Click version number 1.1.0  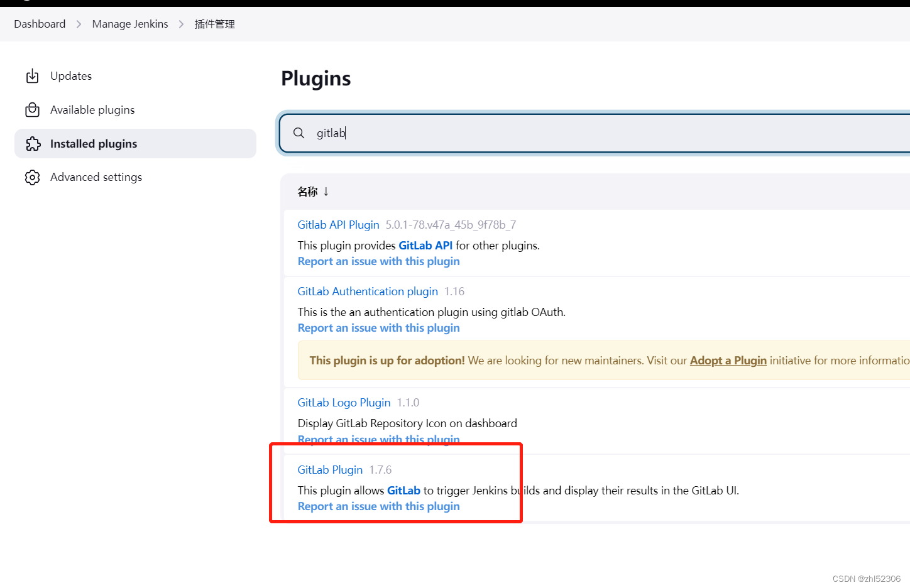(408, 403)
